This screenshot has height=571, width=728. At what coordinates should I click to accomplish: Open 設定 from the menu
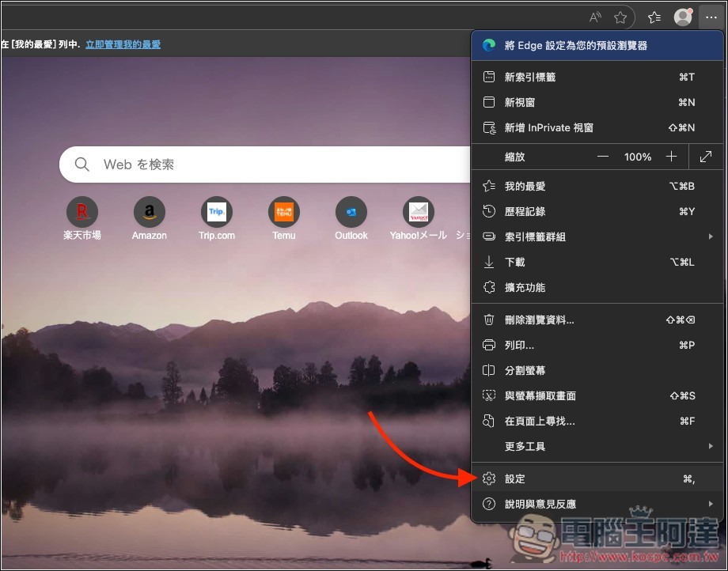[597, 478]
